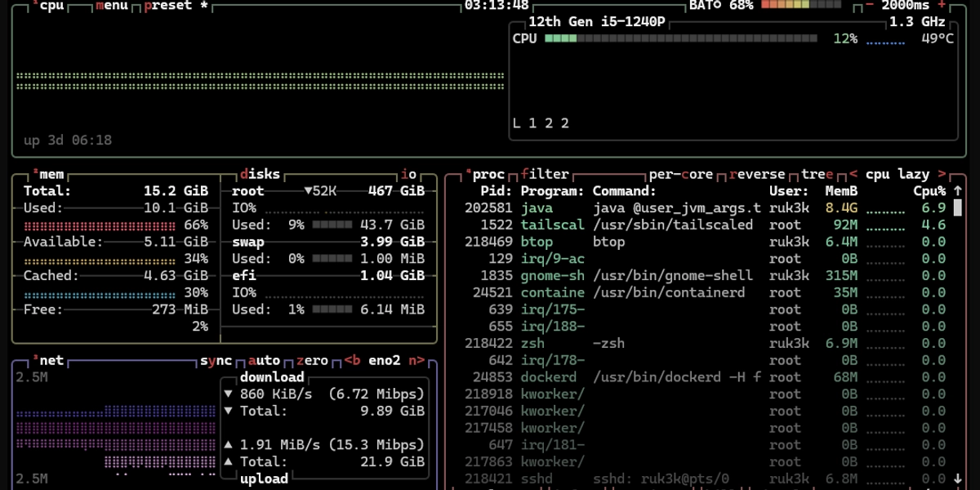Switch to next network interface 'n>'
Viewport: 980px width, 490px height.
coord(416,360)
